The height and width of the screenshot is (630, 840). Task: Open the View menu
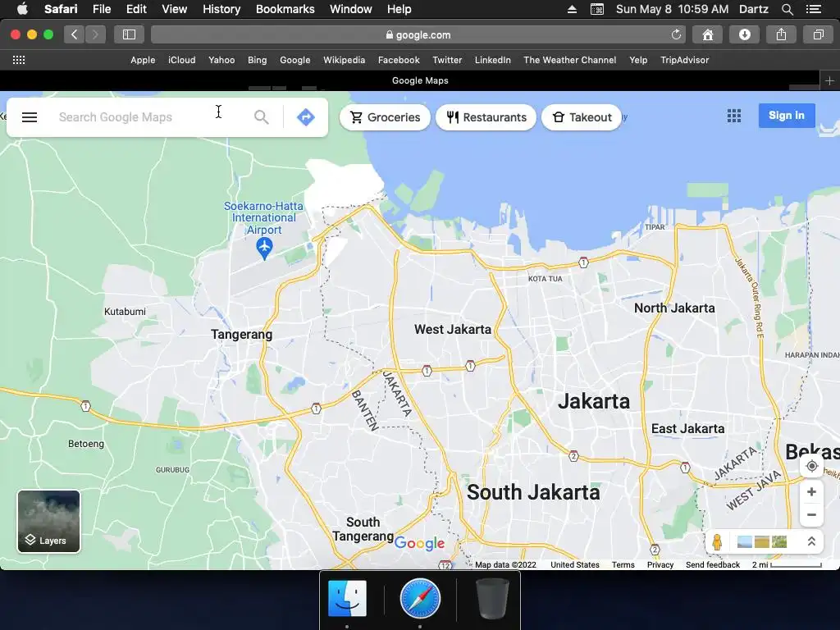(x=174, y=9)
